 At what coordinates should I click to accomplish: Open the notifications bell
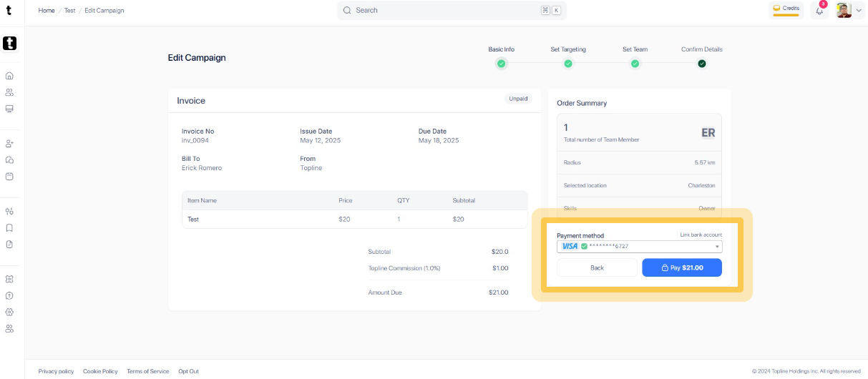tap(819, 11)
